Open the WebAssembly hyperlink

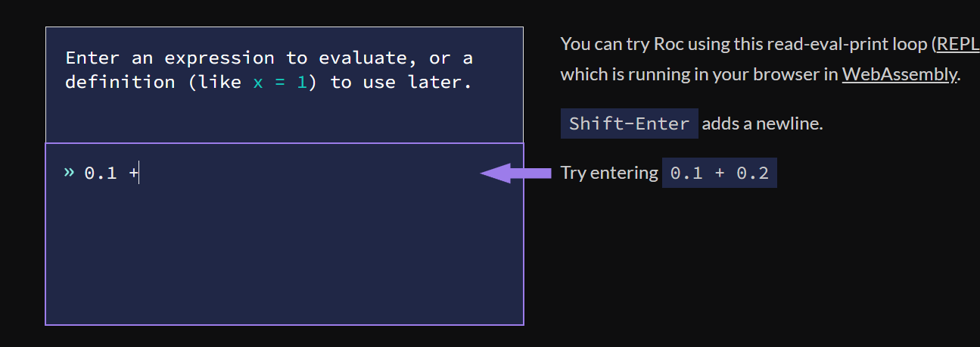[899, 74]
